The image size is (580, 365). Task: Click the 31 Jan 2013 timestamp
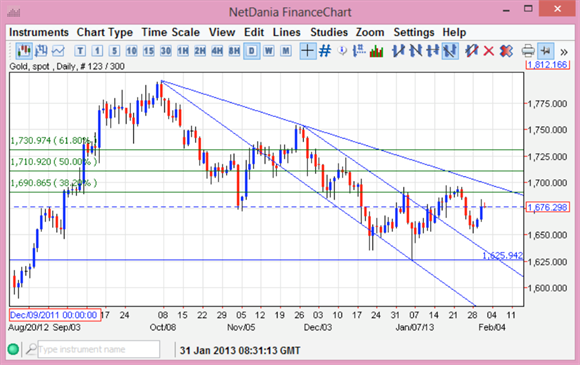coord(240,350)
